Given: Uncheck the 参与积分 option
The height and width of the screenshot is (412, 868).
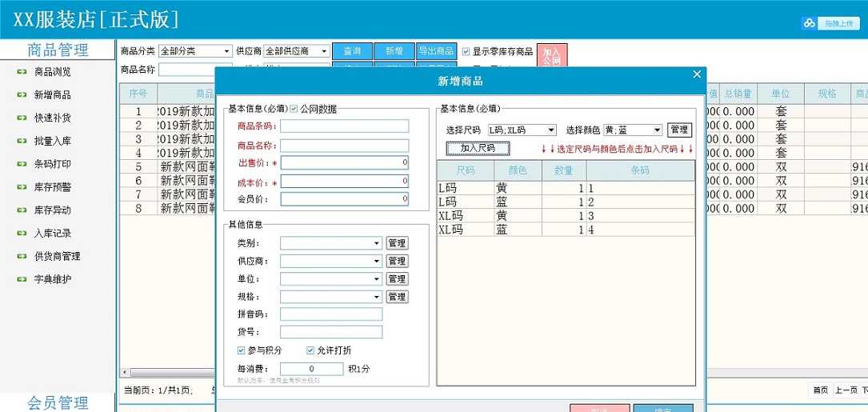Looking at the screenshot, I should [x=241, y=350].
